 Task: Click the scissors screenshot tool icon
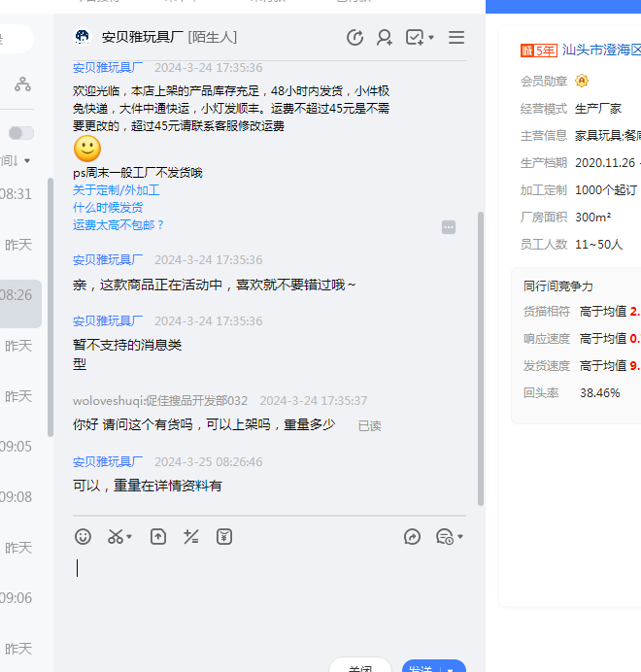pyautogui.click(x=116, y=537)
